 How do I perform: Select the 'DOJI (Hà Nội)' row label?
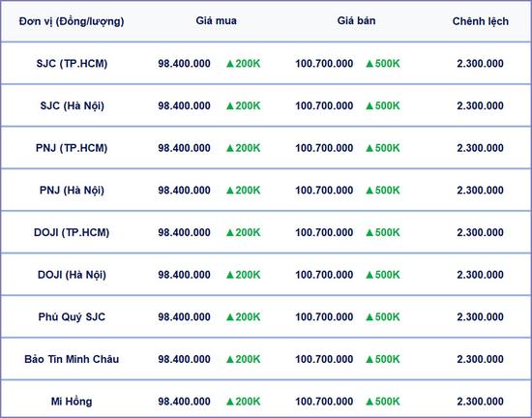72,275
